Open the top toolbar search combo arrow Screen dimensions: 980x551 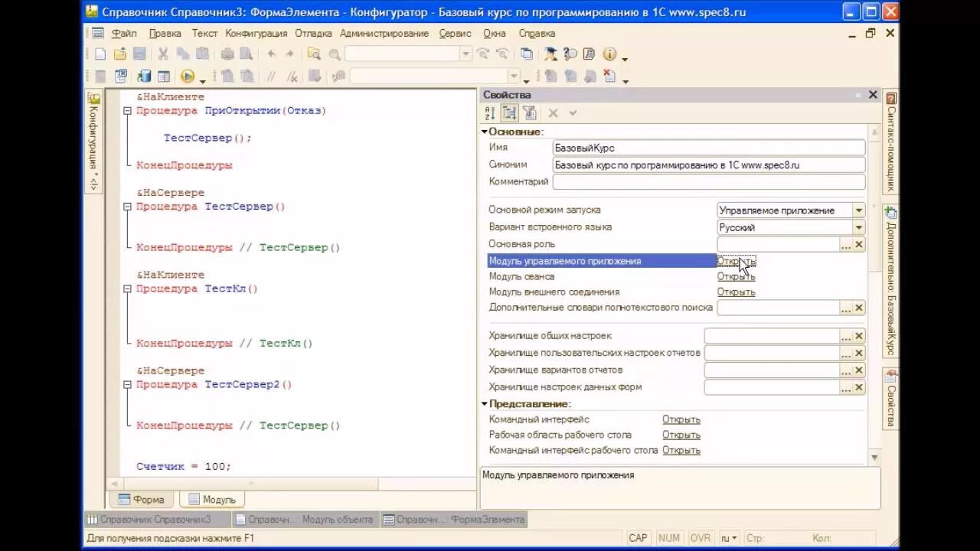tap(465, 54)
